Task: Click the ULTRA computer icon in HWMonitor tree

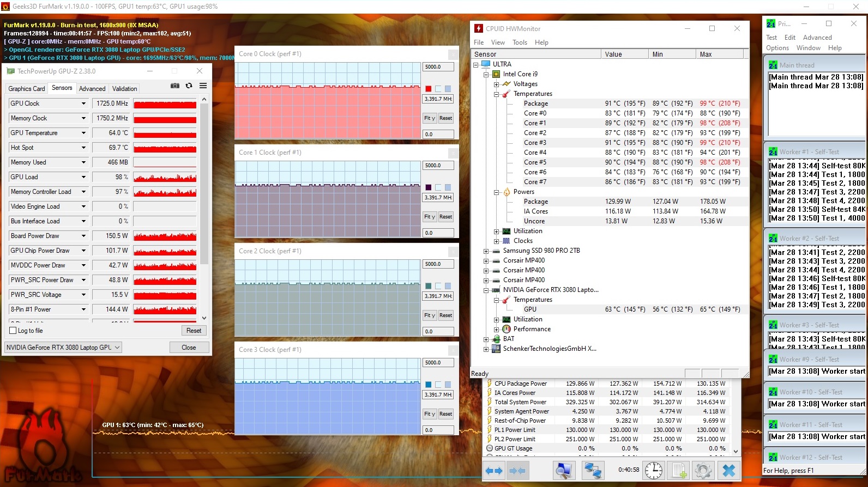Action: pyautogui.click(x=486, y=64)
